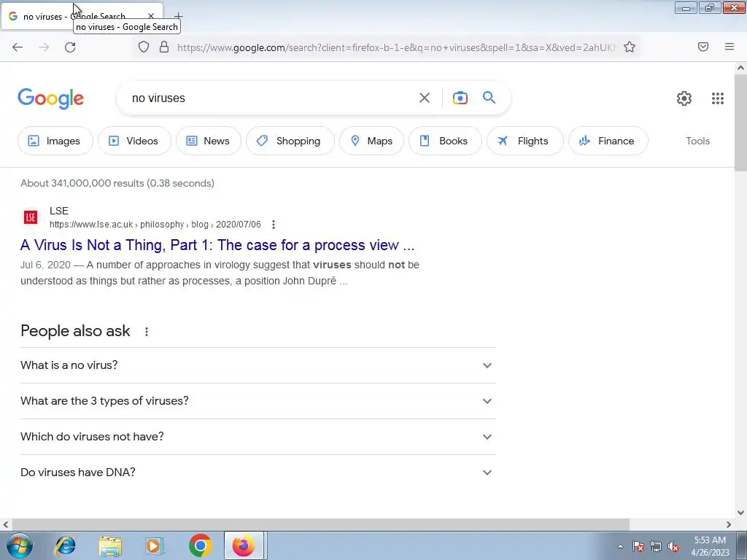Viewport: 747px width, 560px height.
Task: Click the taskbar clock and date
Action: click(710, 546)
